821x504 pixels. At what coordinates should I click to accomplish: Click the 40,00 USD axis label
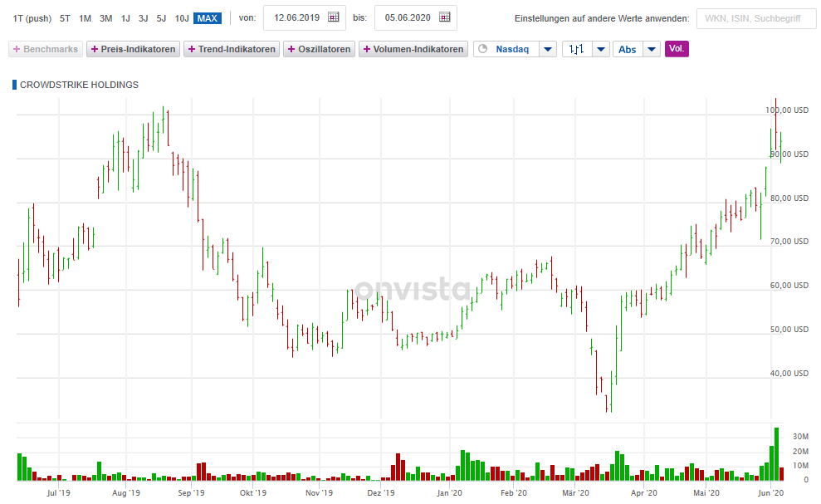(789, 374)
